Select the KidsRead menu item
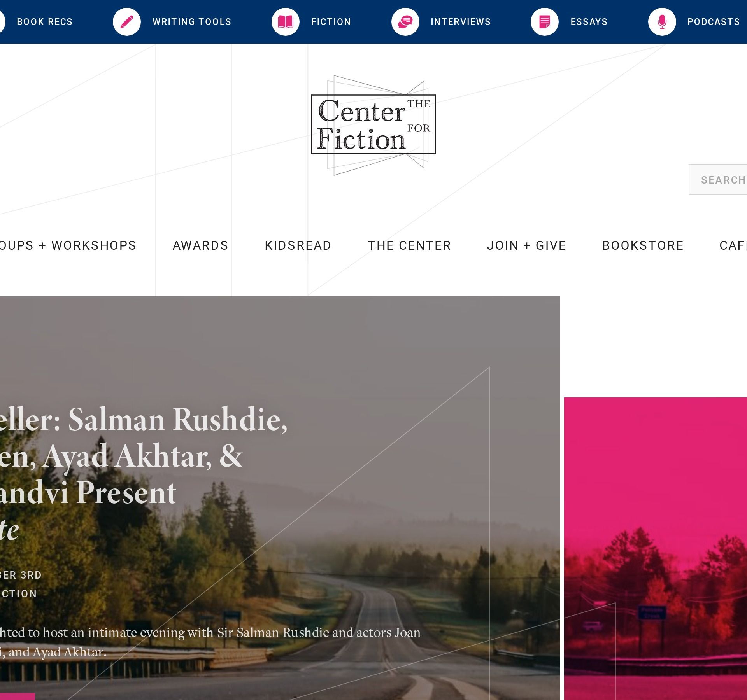Screen dimensions: 747x700 [x=298, y=245]
